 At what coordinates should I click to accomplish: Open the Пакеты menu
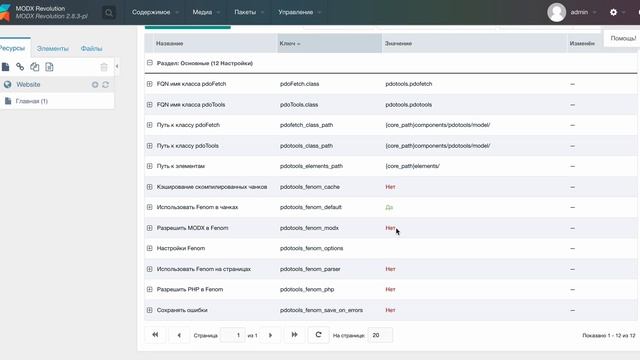249,12
